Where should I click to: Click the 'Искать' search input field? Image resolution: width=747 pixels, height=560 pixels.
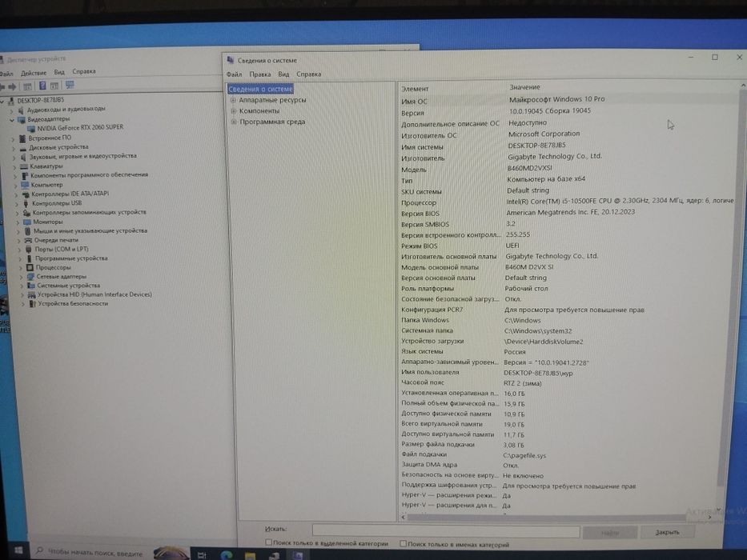[x=446, y=531]
